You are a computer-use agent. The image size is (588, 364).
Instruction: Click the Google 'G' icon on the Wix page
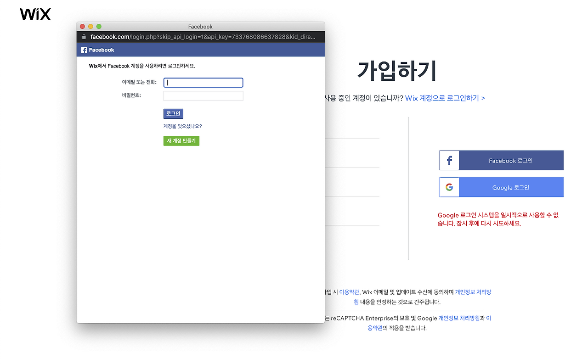point(449,187)
